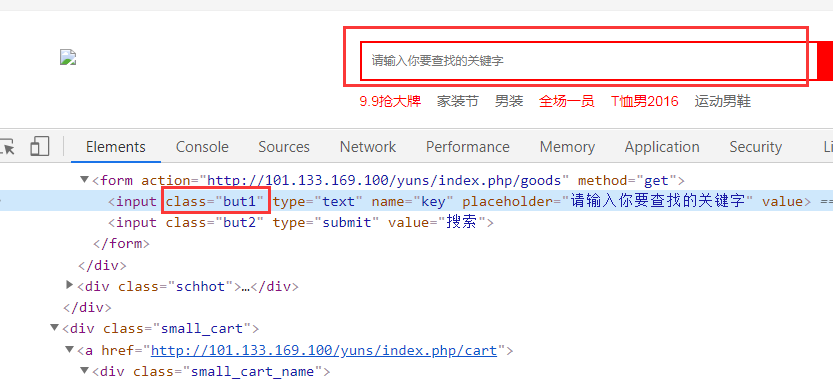Collapse the anchor href cart node

click(x=70, y=350)
